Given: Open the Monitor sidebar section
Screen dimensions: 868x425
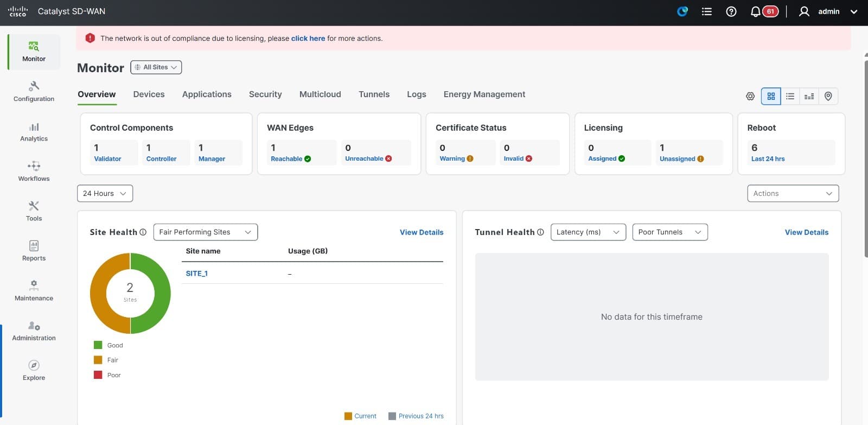Looking at the screenshot, I should coord(34,52).
